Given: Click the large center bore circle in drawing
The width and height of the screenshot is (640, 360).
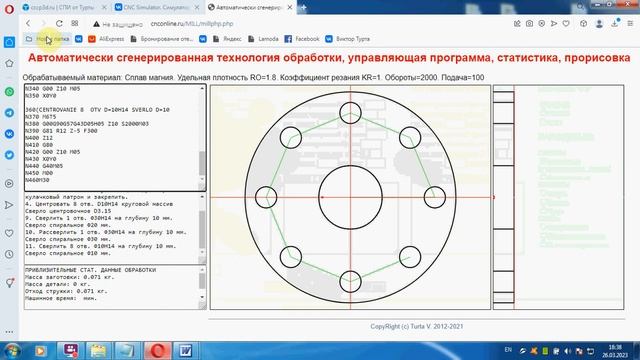Looking at the screenshot, I should coord(350,197).
